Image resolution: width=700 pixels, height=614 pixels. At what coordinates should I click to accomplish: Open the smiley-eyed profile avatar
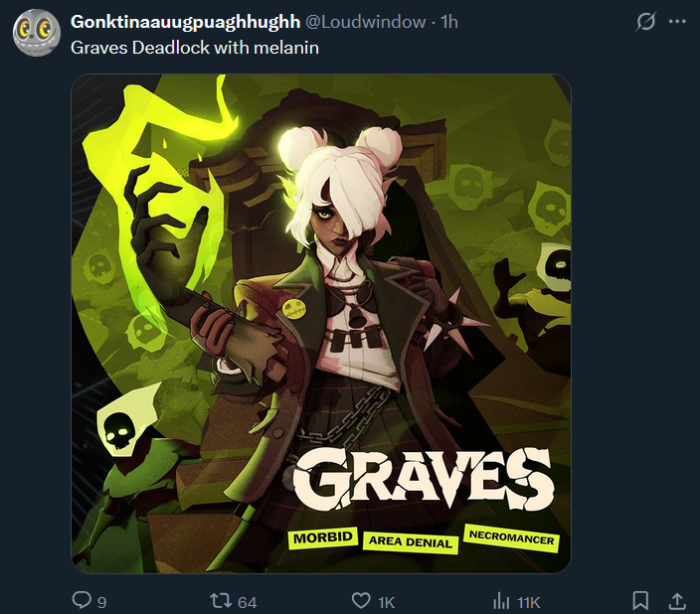(36, 33)
